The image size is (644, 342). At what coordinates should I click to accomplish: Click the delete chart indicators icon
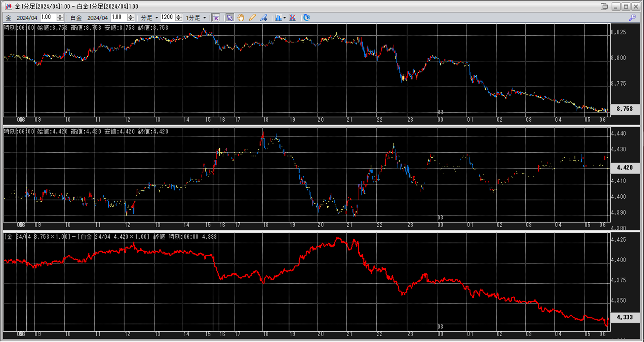(292, 18)
